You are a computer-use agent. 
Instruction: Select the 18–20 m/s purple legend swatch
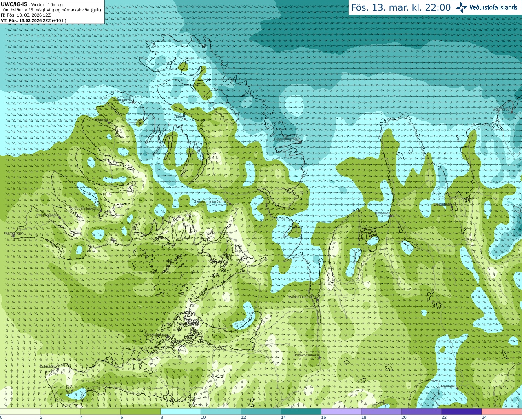coord(381,411)
